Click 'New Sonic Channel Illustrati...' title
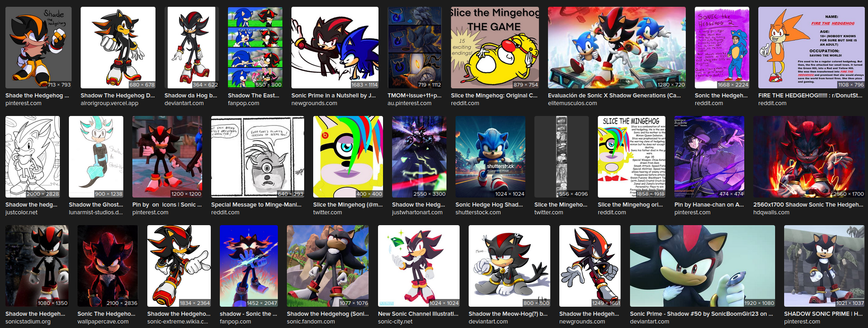The height and width of the screenshot is (328, 868). pyautogui.click(x=418, y=314)
